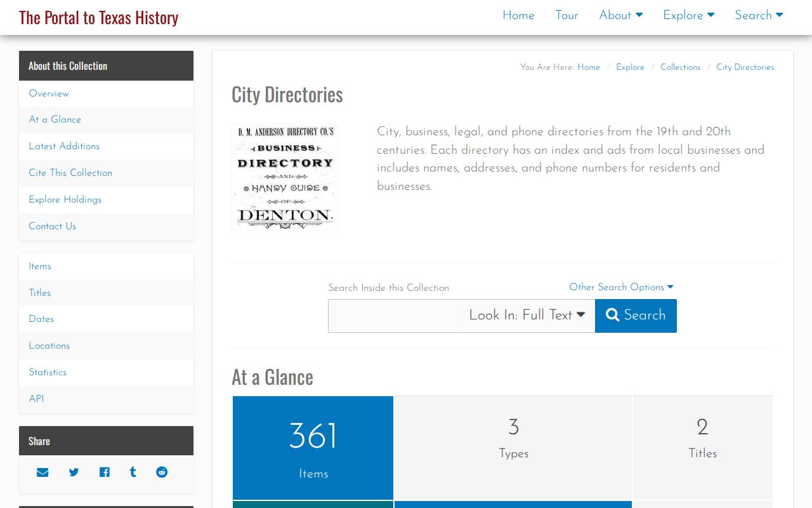The width and height of the screenshot is (812, 508).
Task: Open the About dropdown menu
Action: (621, 15)
